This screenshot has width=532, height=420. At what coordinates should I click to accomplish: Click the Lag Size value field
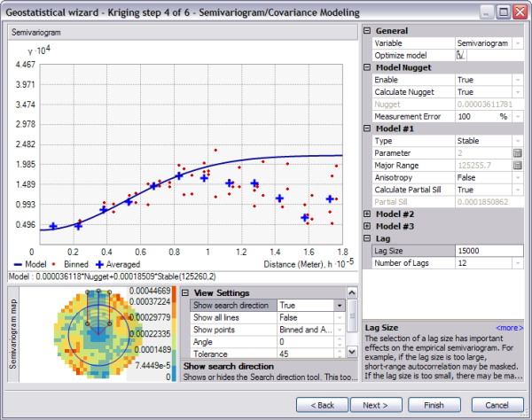(489, 251)
